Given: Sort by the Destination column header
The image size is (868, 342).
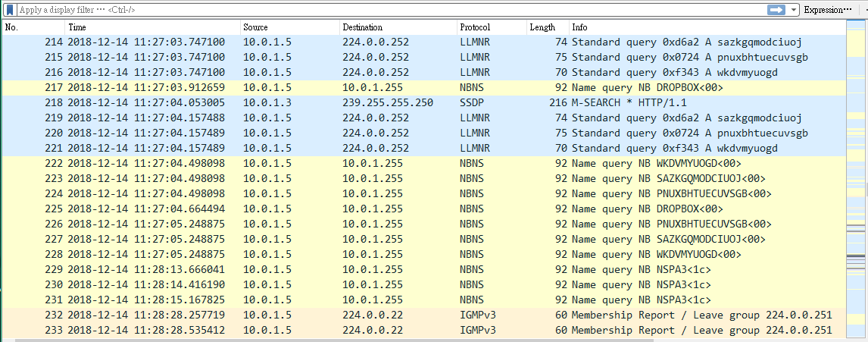Looking at the screenshot, I should (398, 27).
